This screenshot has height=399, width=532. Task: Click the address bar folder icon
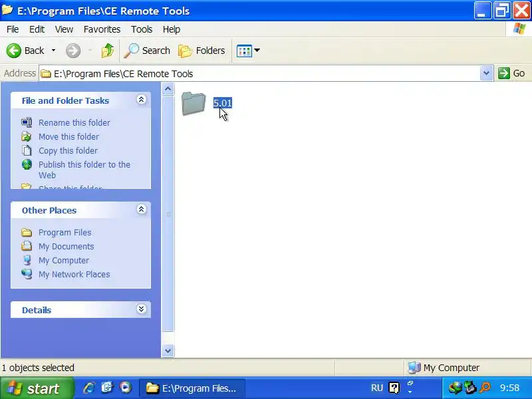click(x=46, y=74)
